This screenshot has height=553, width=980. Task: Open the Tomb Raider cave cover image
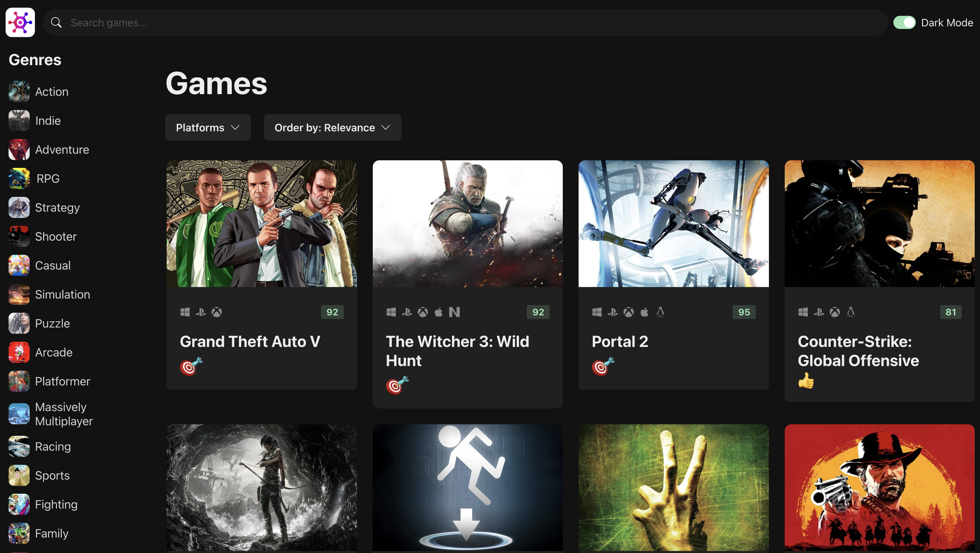point(262,487)
